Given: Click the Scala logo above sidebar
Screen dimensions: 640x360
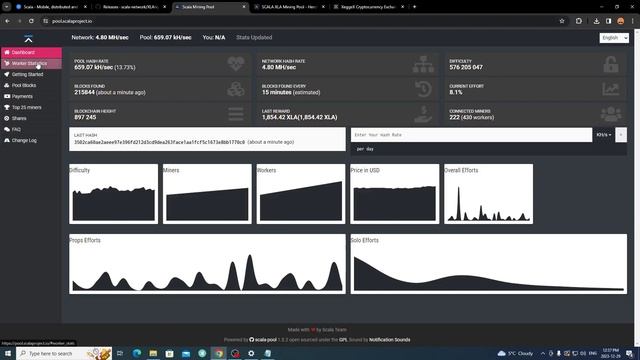Looking at the screenshot, I should [x=28, y=38].
